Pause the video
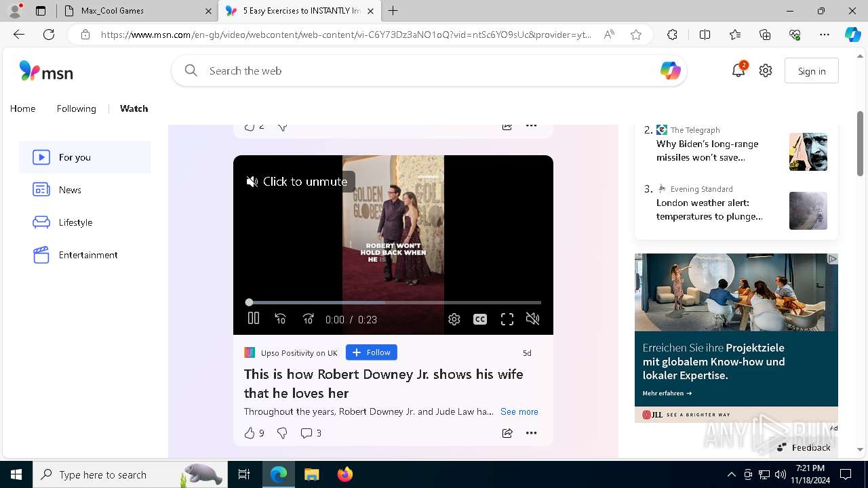This screenshot has width=868, height=488. 254,319
